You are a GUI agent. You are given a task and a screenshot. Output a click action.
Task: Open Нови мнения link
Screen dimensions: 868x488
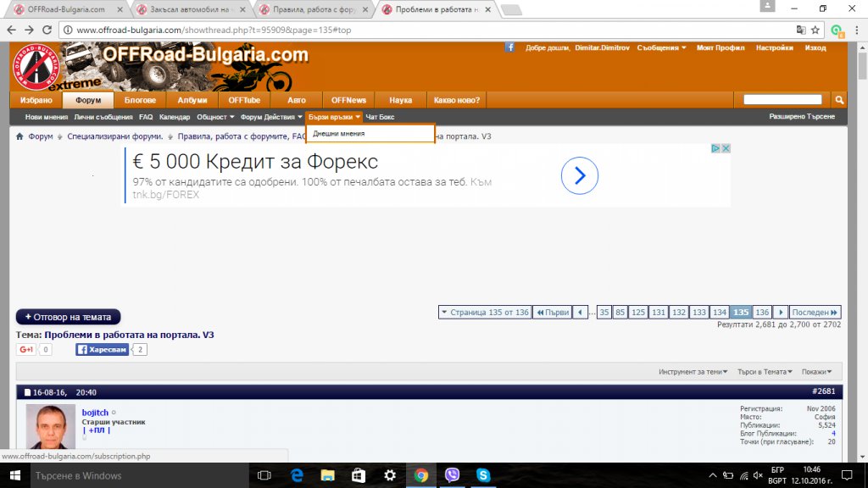click(47, 117)
